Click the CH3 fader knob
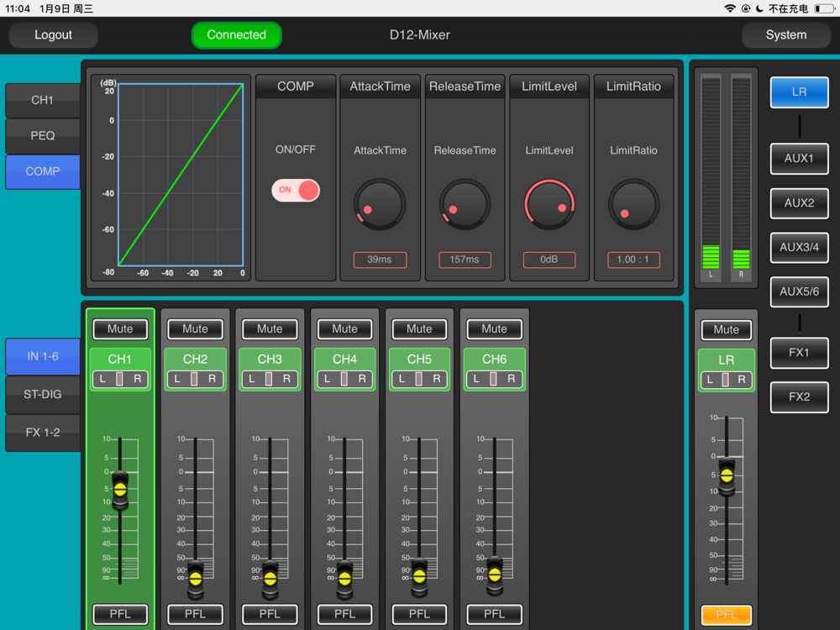840x630 pixels. [x=270, y=579]
